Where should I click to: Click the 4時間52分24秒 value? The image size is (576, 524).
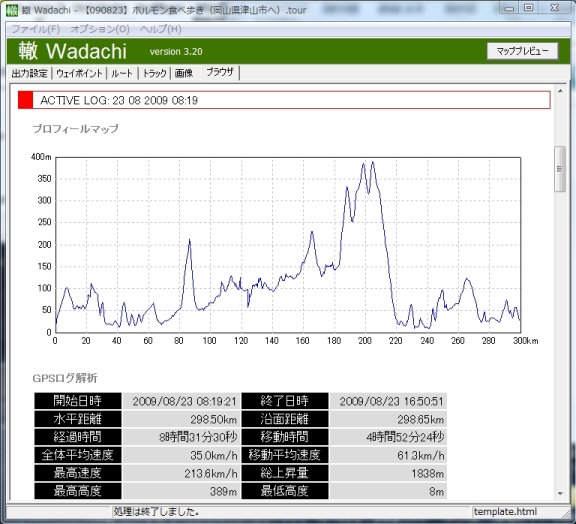click(x=405, y=437)
